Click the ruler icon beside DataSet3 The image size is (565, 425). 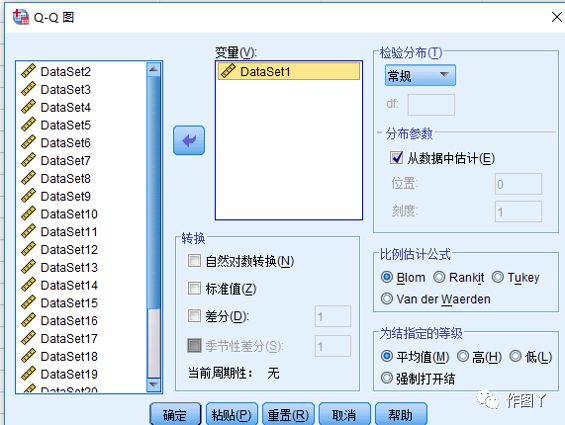click(x=28, y=89)
